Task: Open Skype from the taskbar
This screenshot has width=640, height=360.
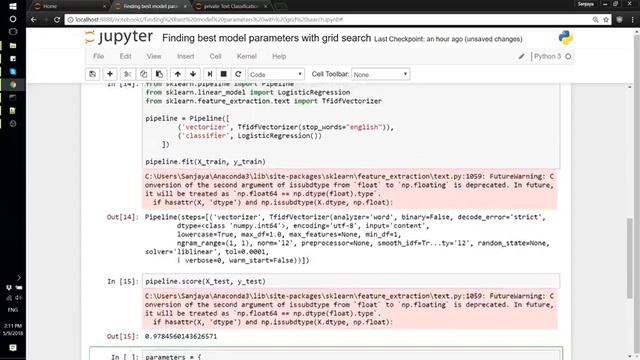Action: tap(13, 71)
